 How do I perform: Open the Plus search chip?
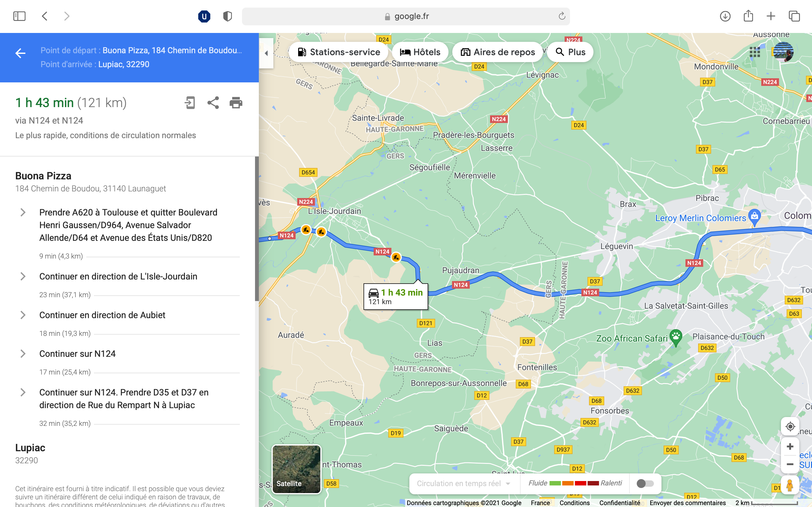[x=570, y=52]
